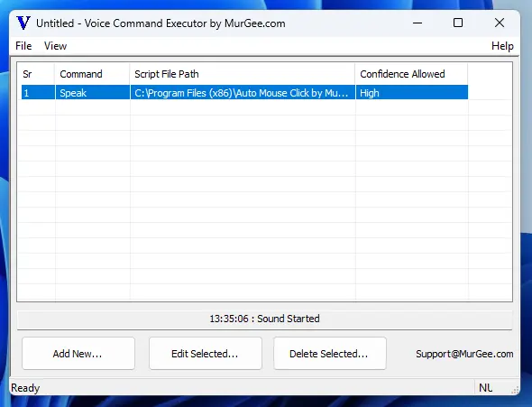The width and height of the screenshot is (532, 407).
Task: Click the Confidence Allowed column header
Action: [411, 74]
